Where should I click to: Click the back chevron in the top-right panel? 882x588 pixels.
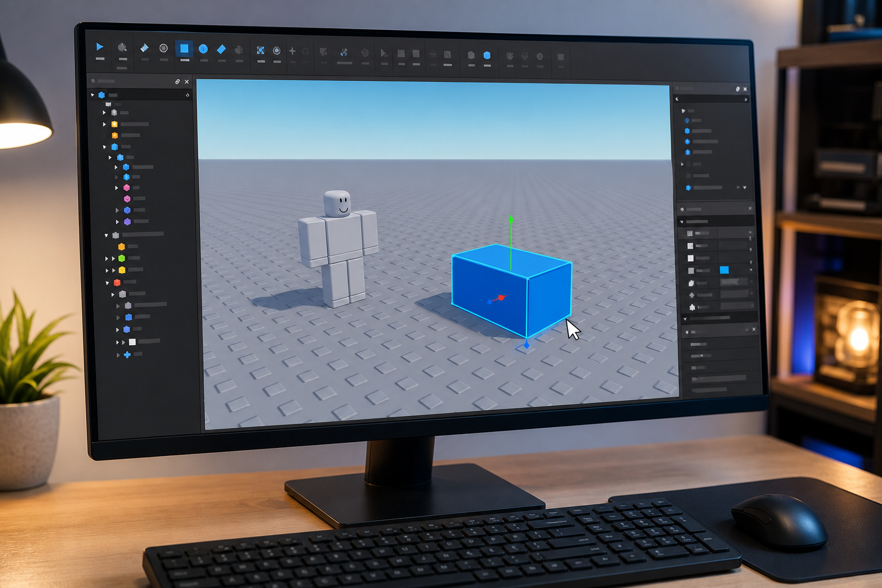click(x=677, y=99)
